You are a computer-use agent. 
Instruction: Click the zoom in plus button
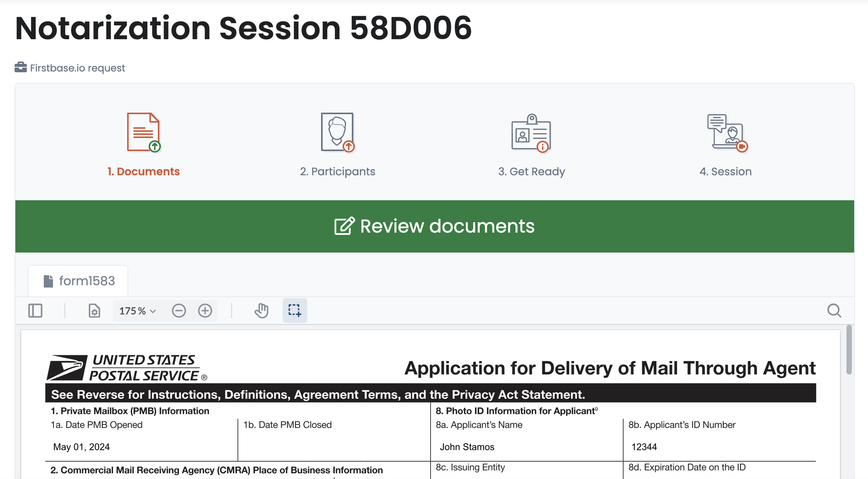click(x=205, y=311)
